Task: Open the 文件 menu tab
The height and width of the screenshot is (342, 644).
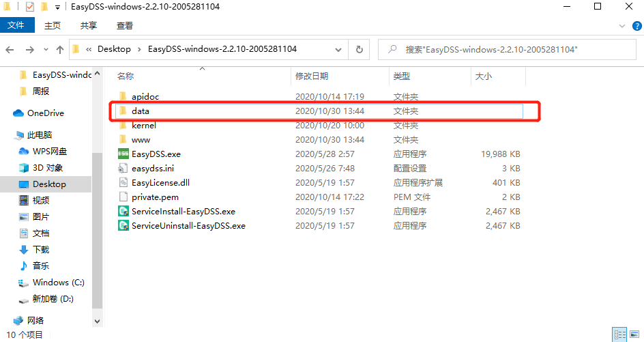Action: coord(16,25)
